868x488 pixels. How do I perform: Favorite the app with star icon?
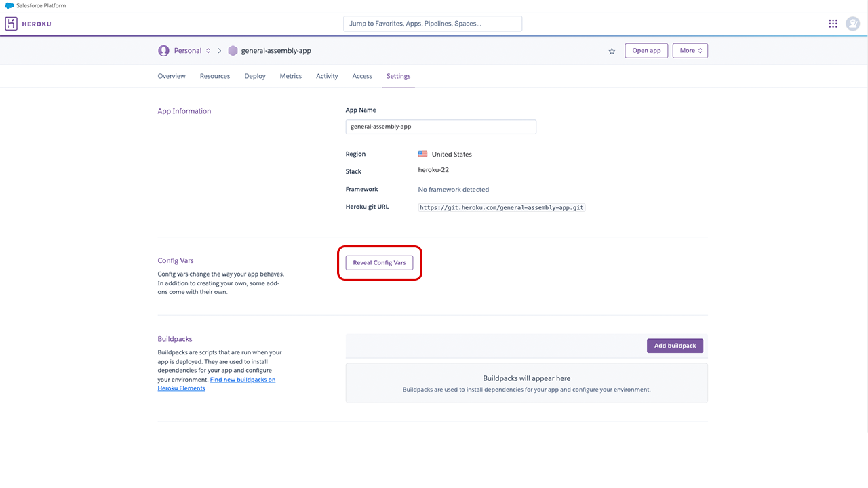(612, 51)
